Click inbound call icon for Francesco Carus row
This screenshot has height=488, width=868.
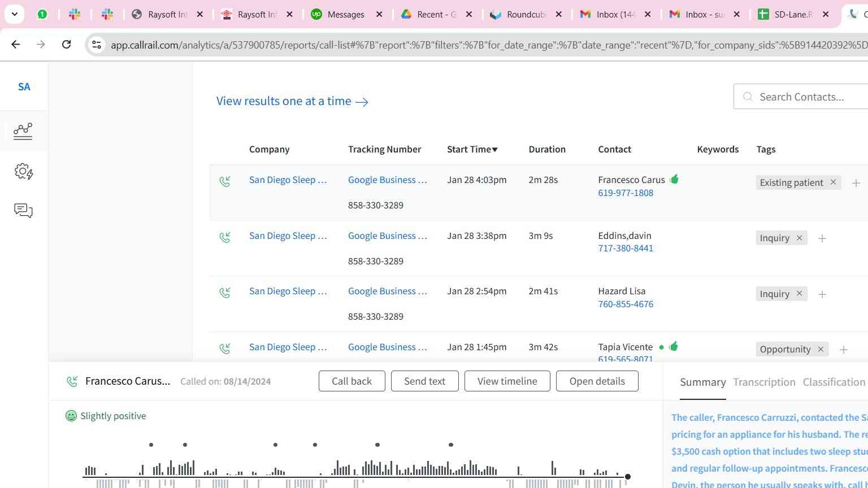click(225, 181)
